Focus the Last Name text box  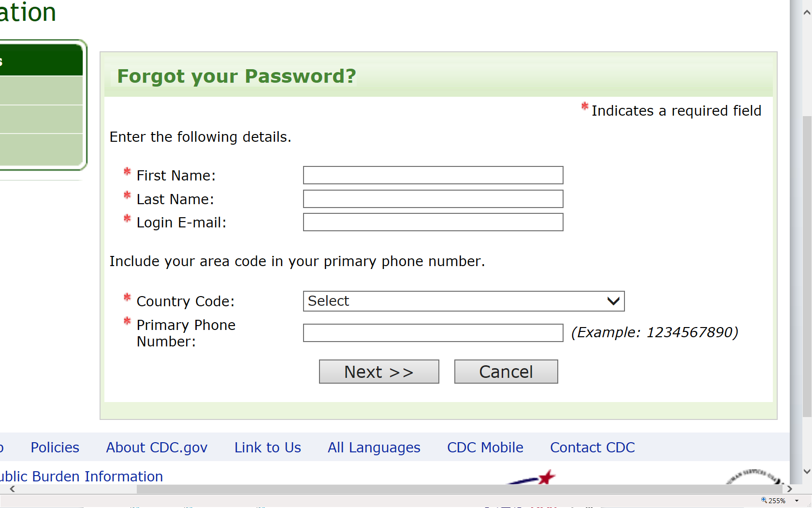(433, 199)
